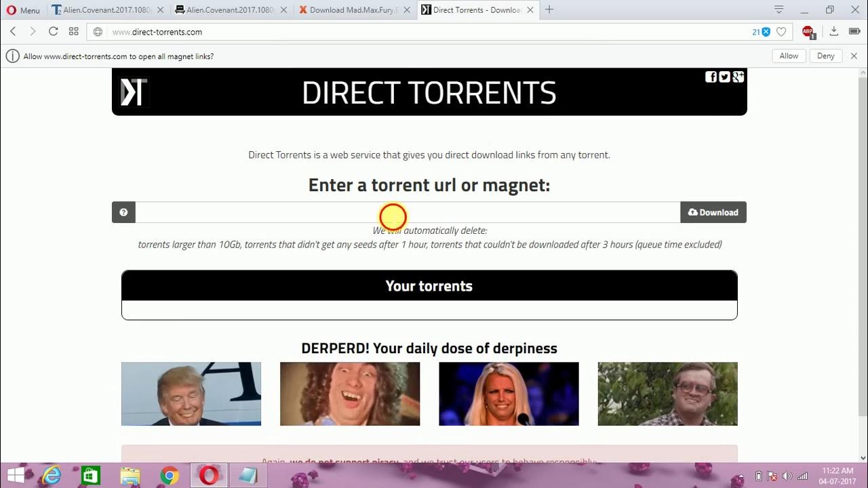The image size is (868, 488).
Task: Go forward to next page
Action: pyautogui.click(x=33, y=32)
